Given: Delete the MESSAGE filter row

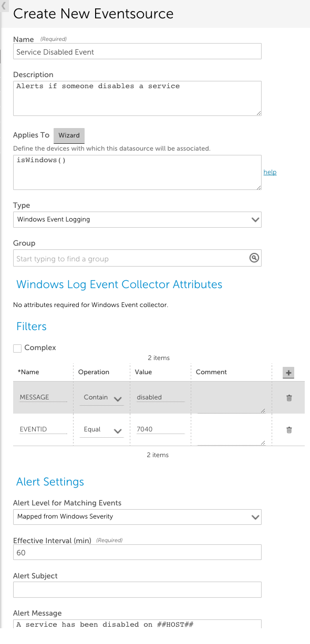Looking at the screenshot, I should click(x=289, y=398).
